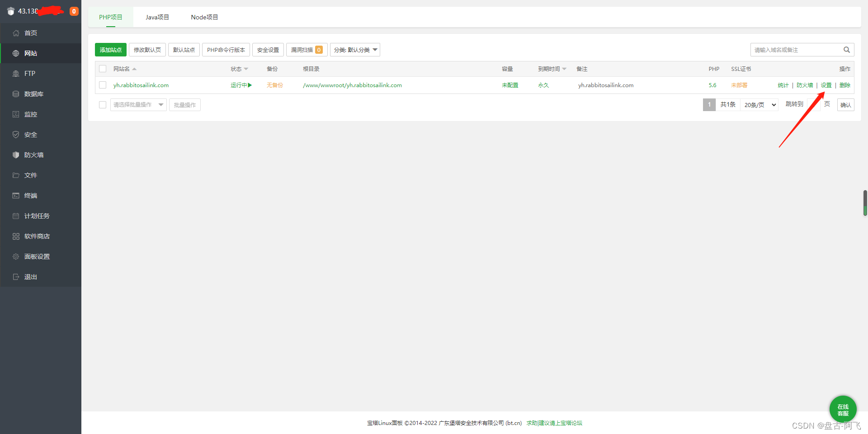The image size is (868, 434).
Task: Click the monitor chart icon beside 监控
Action: coord(16,114)
